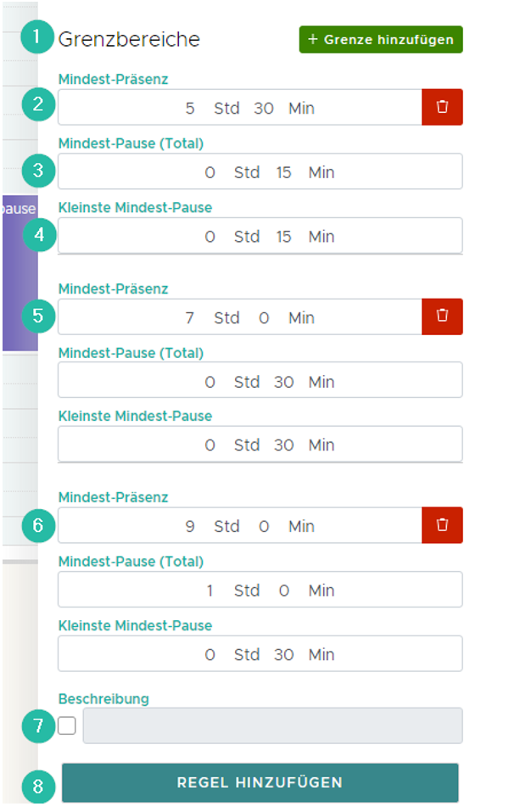Delete the 7 Std 0 Min Mindest-Präsenz limit
Viewport: 509px width, 812px height.
(442, 316)
